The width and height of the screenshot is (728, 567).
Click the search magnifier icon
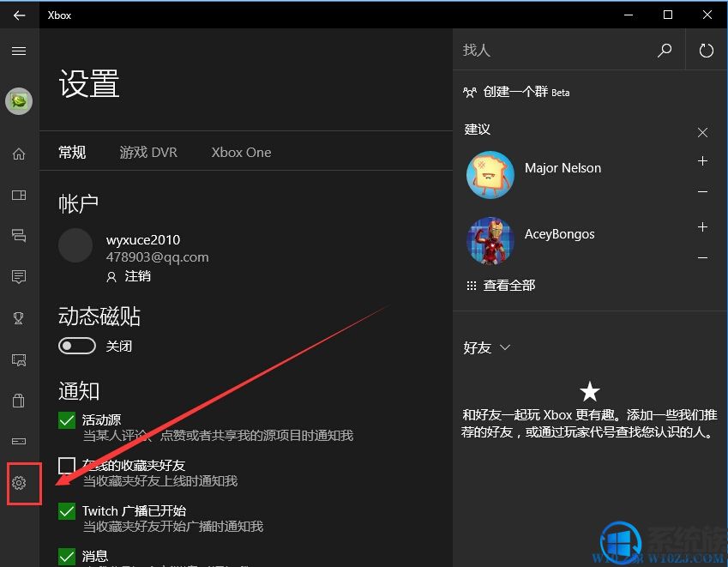665,50
